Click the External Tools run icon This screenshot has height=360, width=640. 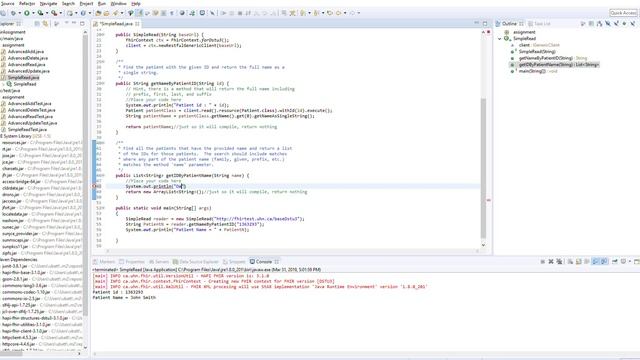pyautogui.click(x=54, y=13)
